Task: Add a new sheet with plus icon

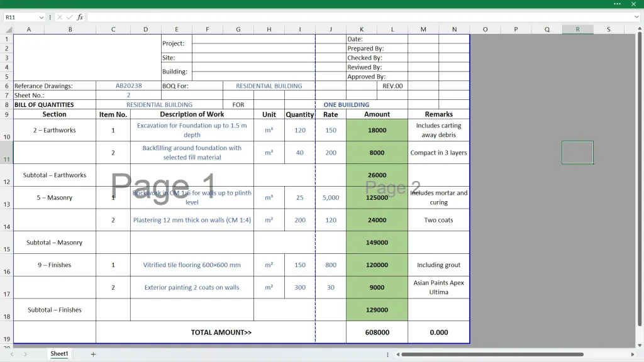Action: (93, 354)
